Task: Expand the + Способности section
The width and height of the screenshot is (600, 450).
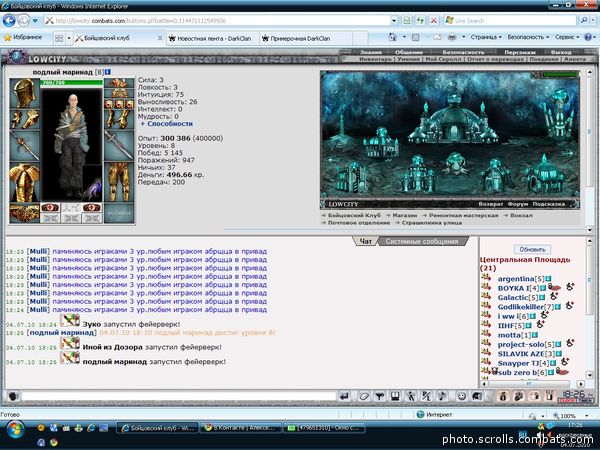Action: coord(166,124)
